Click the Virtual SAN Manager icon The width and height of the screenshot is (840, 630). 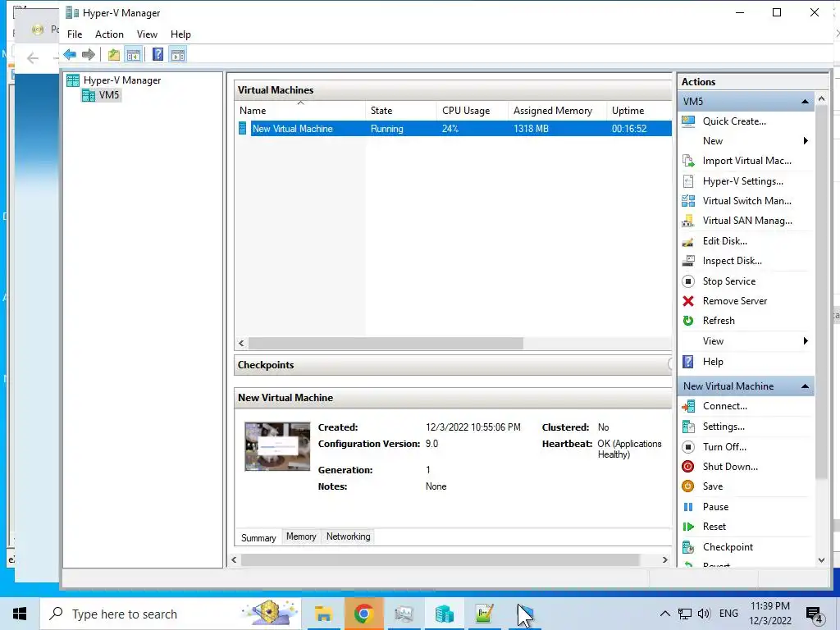688,221
